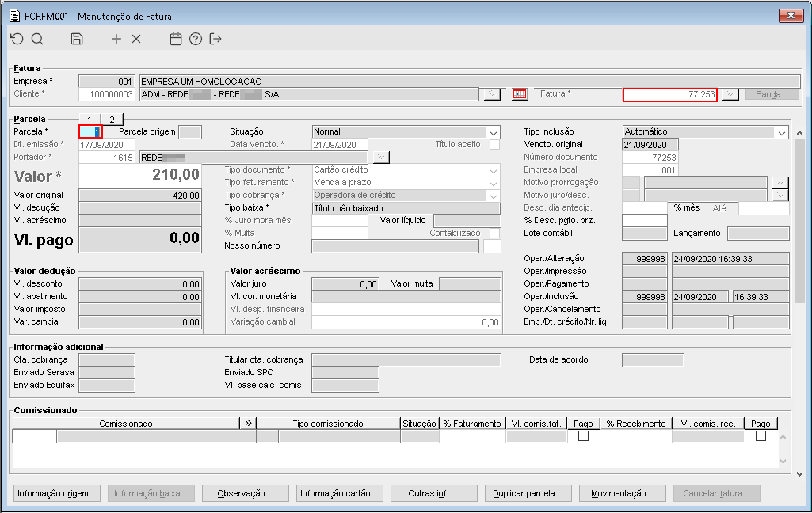Click the Informação baixa... button
Viewport: 812px width, 513px height.
(x=151, y=493)
